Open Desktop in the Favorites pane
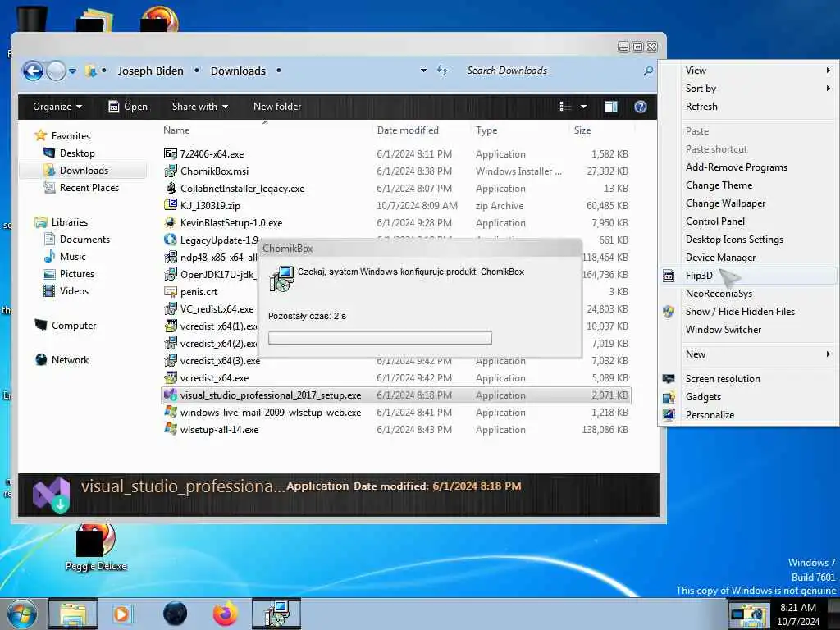 pos(77,153)
